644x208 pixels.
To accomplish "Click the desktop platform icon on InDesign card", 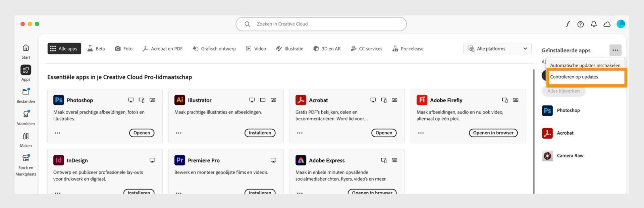I will (152, 160).
